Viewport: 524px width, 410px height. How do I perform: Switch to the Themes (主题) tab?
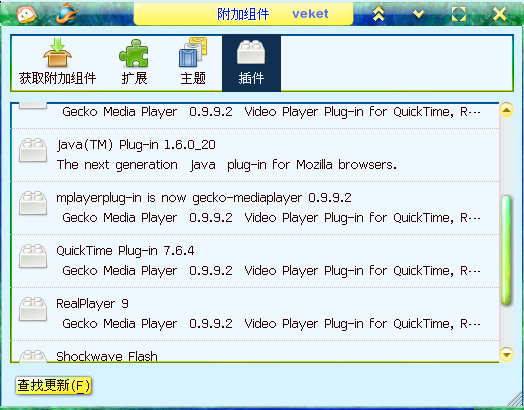coord(193,62)
